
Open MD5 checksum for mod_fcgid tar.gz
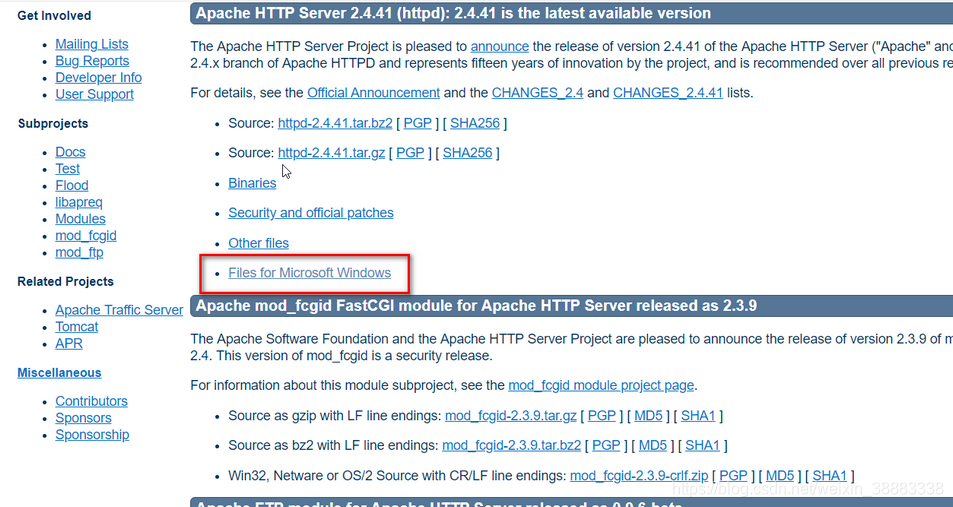coord(649,416)
